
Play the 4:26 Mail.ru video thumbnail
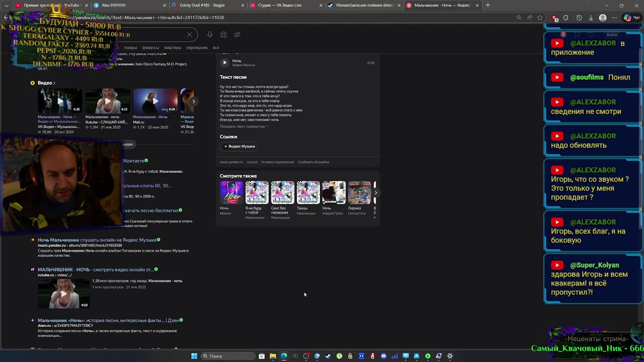pos(155,101)
